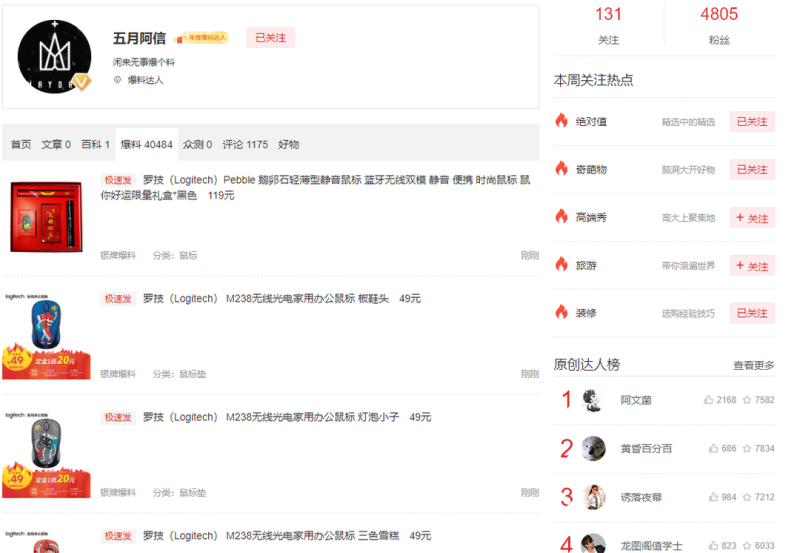Viewport: 800px width, 553px height.
Task: Click 查看更多 in 原创达人榜
Action: [753, 365]
